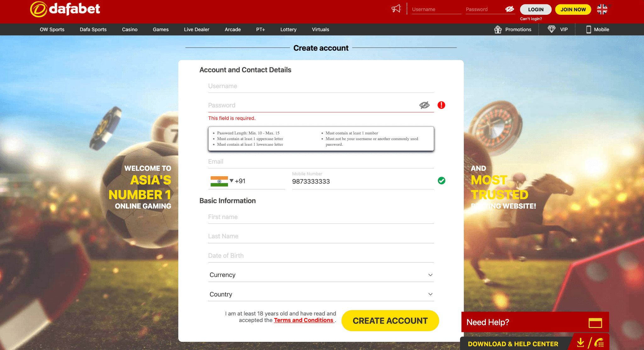Screen dimensions: 644x350
Task: Open Mobile link
Action: tap(602, 30)
